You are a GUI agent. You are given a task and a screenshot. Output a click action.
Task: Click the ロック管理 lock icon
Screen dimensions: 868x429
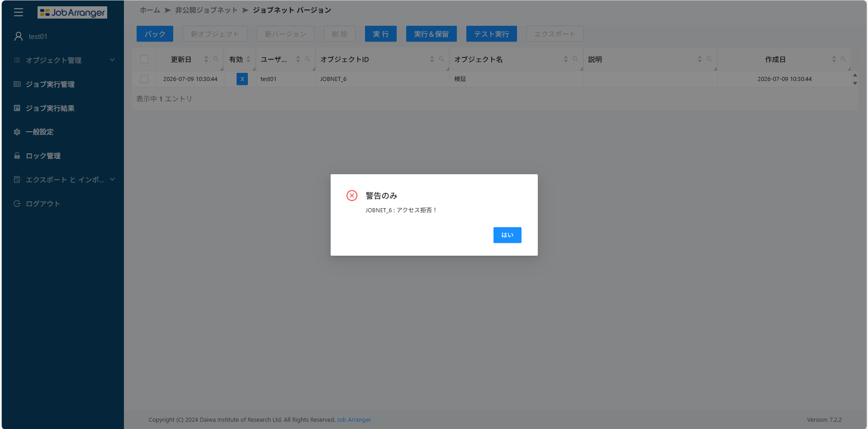17,156
